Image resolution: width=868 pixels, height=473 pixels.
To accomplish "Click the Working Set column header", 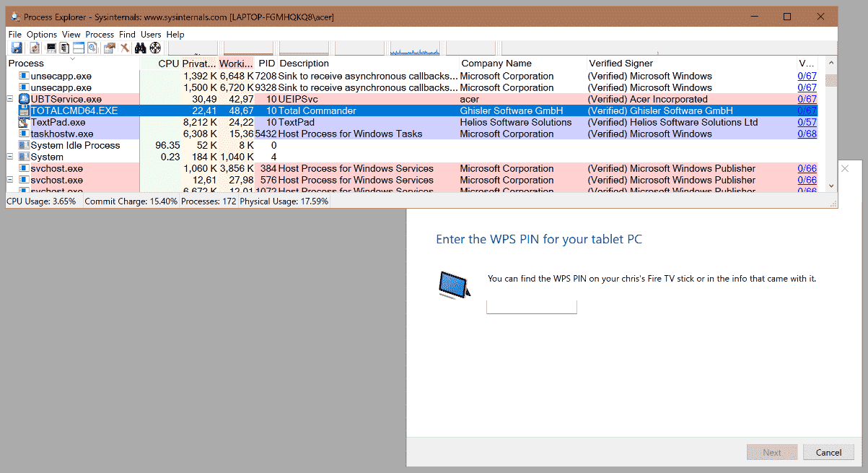I will pyautogui.click(x=237, y=64).
